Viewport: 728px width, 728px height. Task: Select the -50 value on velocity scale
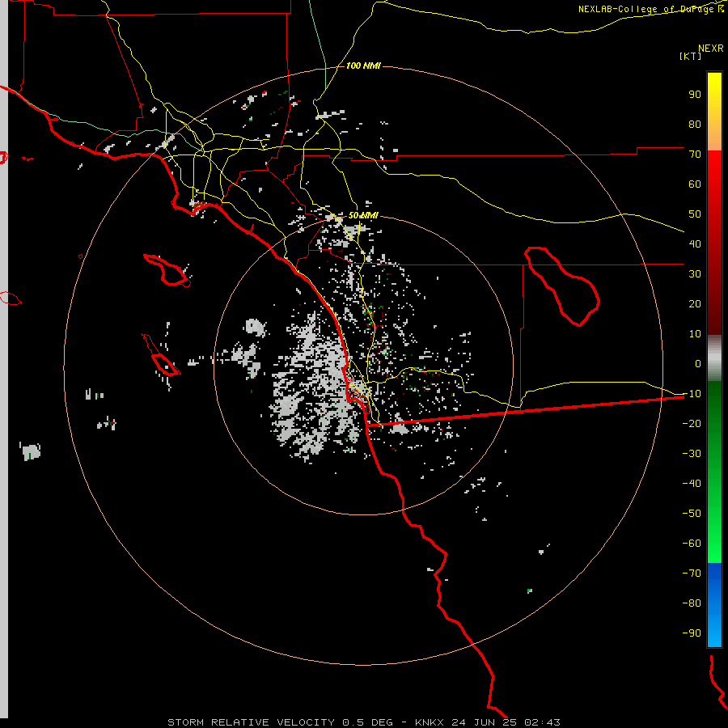(x=692, y=514)
